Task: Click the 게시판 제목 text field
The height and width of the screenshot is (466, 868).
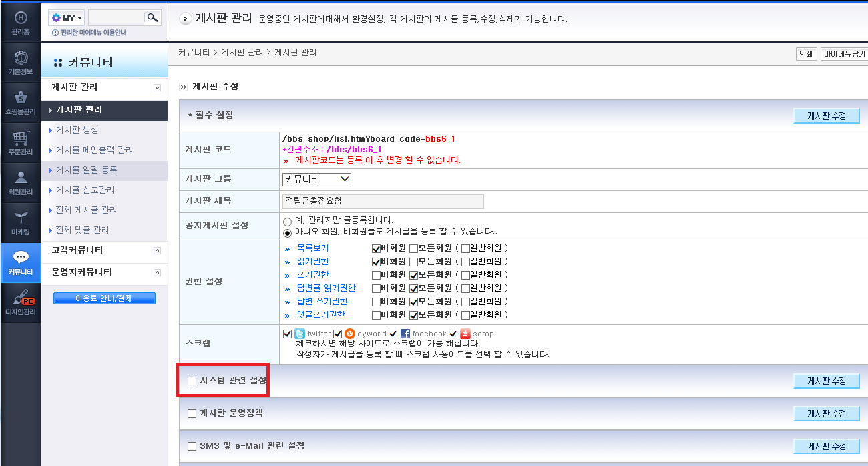Action: [x=383, y=201]
